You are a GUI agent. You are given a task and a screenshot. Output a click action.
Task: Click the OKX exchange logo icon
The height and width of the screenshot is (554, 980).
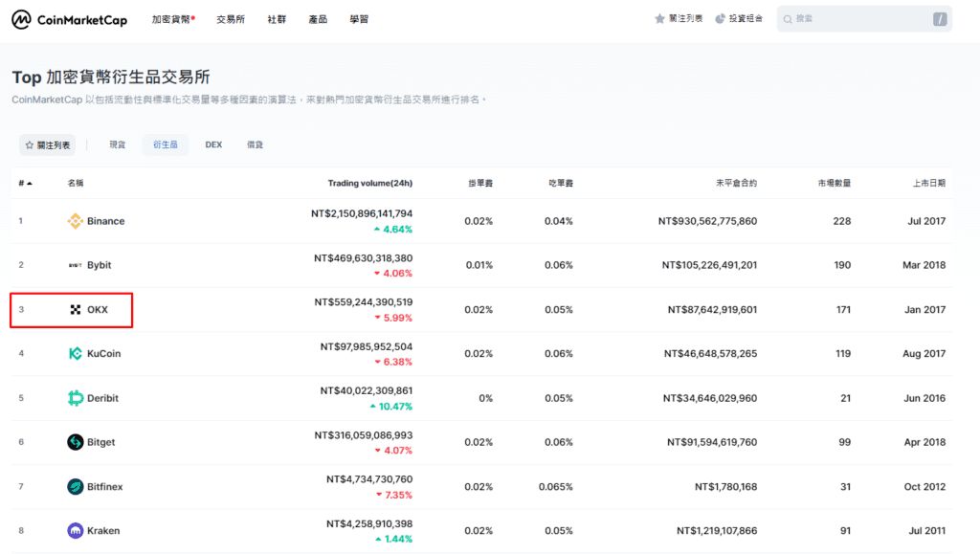[x=76, y=310]
